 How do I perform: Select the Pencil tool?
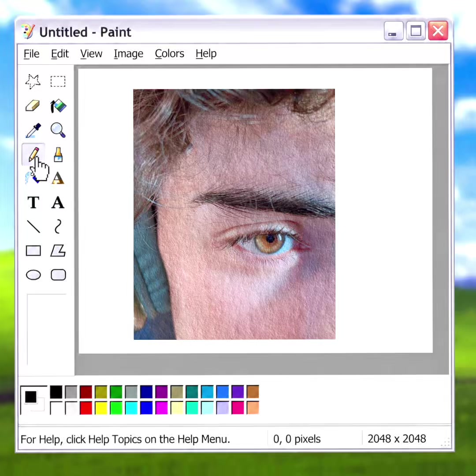[33, 154]
